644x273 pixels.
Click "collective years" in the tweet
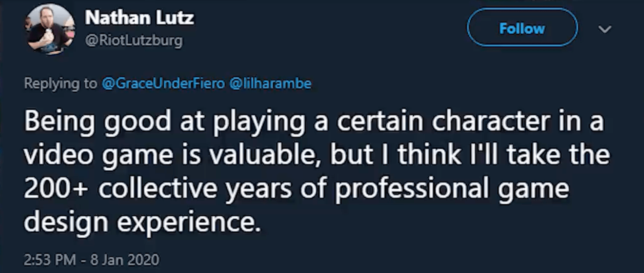coord(193,190)
